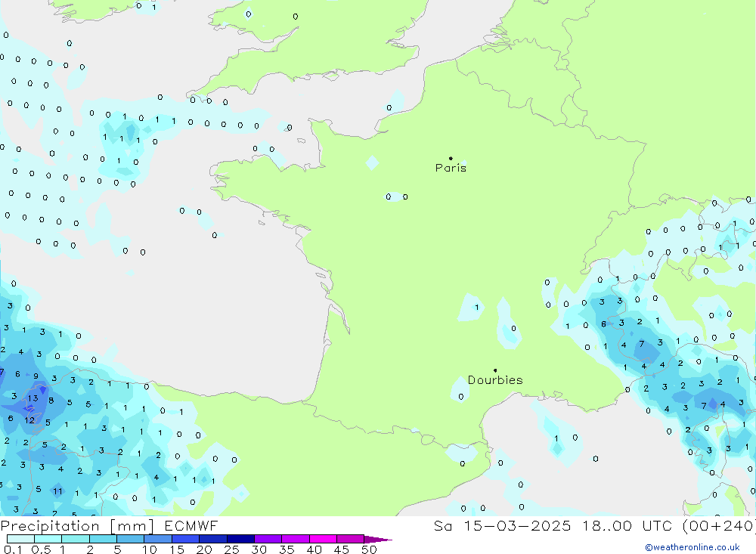Pick the 40–45 mm magenta legend swatch
This screenshot has width=756, height=554.
(x=323, y=539)
